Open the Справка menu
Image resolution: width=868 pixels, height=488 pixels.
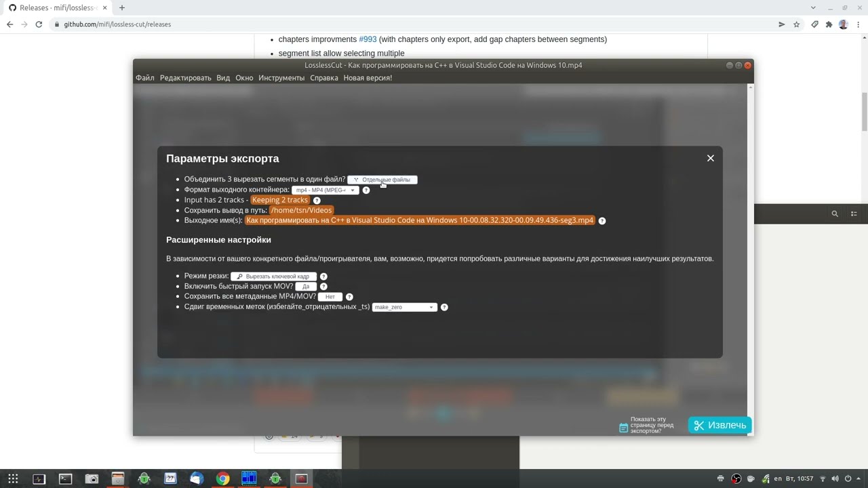tap(324, 78)
